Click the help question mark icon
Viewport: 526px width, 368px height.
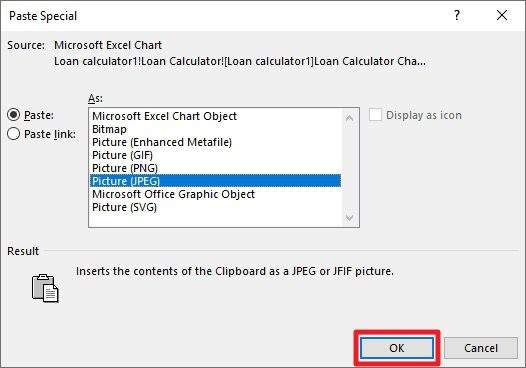(x=457, y=15)
